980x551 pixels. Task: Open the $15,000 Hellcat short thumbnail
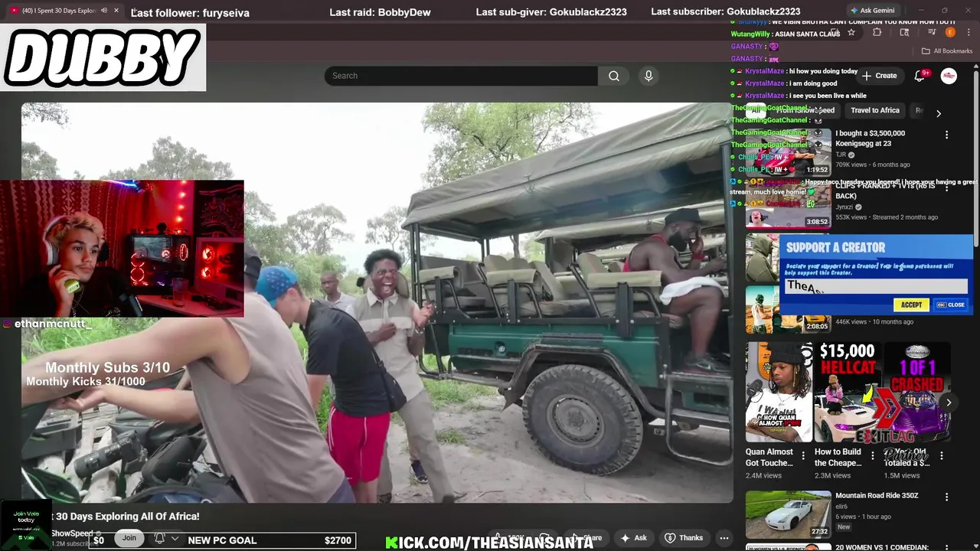[848, 392]
